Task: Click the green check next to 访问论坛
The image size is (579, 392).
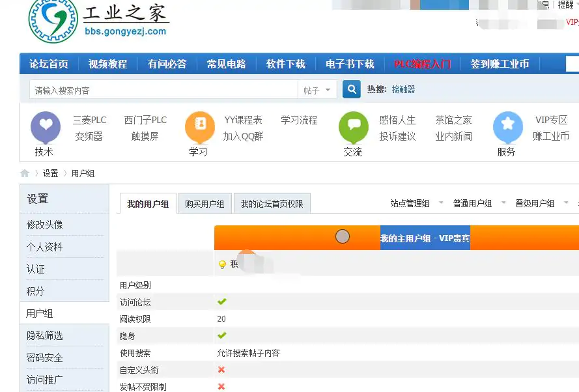Action: (221, 301)
